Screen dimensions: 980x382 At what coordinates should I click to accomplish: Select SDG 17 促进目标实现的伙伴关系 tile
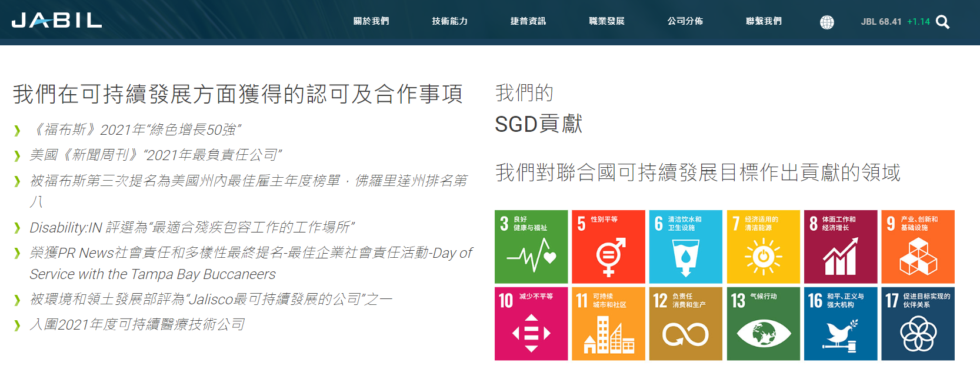(x=918, y=324)
